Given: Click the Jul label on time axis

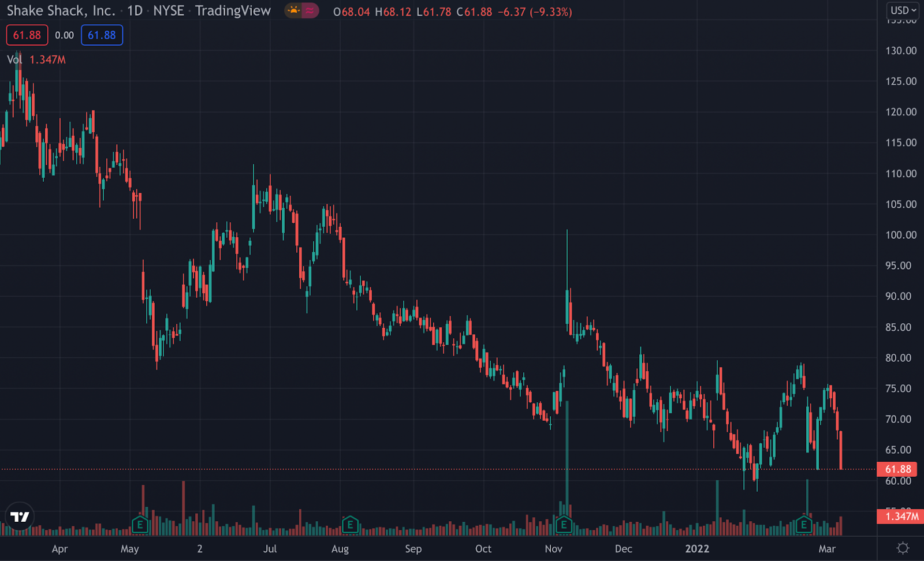Looking at the screenshot, I should click(x=270, y=549).
